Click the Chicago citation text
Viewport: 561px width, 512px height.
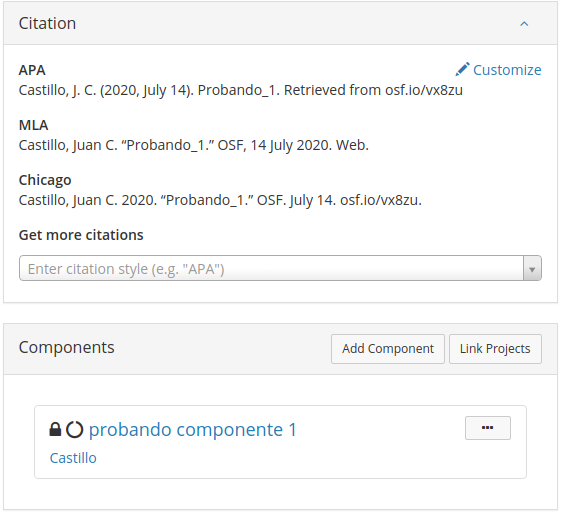pos(220,200)
